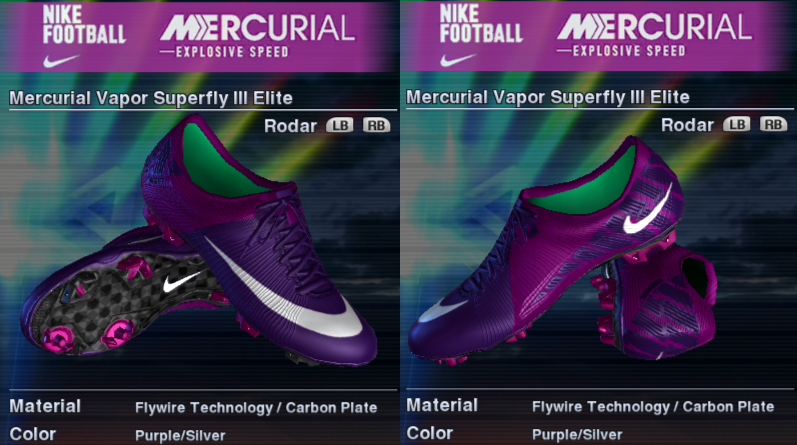This screenshot has width=797, height=445.
Task: Click the right panel Rodar label
Action: pos(687,125)
